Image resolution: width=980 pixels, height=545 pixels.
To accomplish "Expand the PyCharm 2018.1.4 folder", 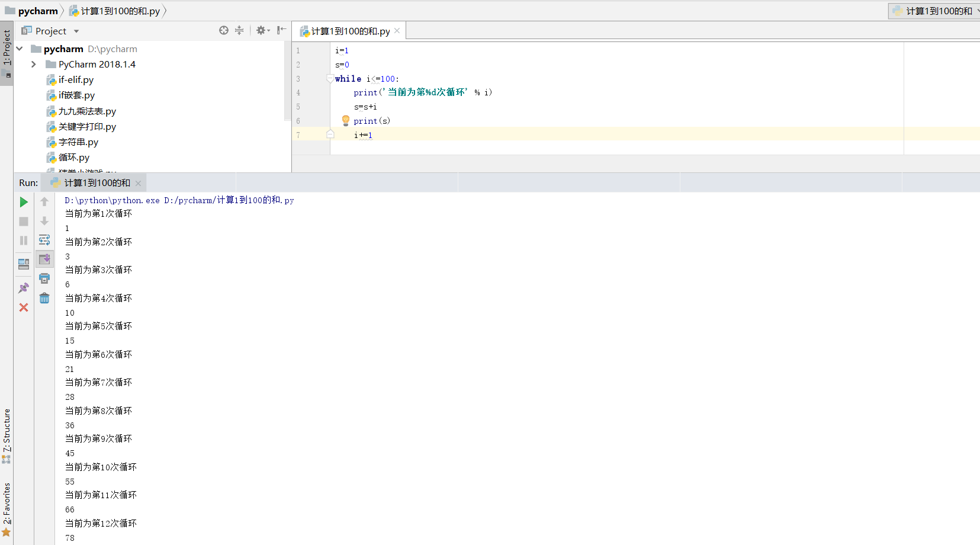I will click(x=34, y=64).
